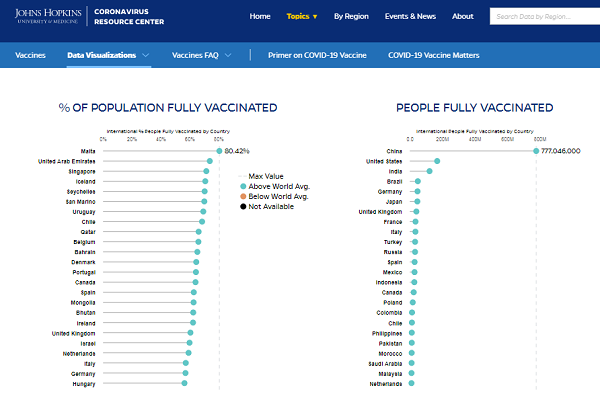Click the Colombia country label
This screenshot has height=394, width=600.
[389, 313]
